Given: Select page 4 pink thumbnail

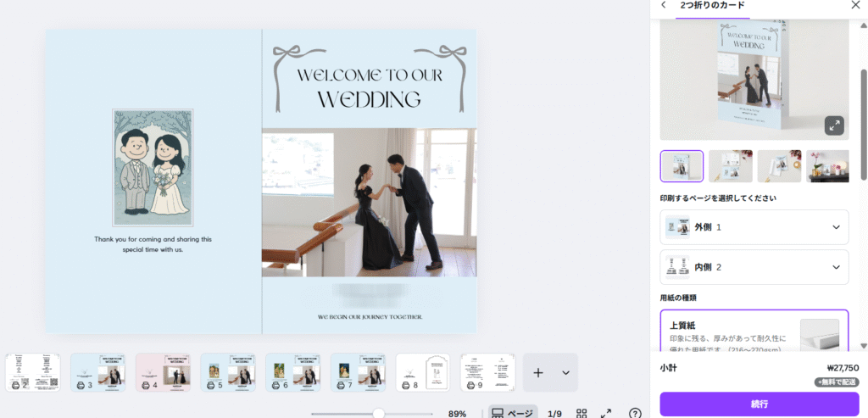Looking at the screenshot, I should (163, 372).
